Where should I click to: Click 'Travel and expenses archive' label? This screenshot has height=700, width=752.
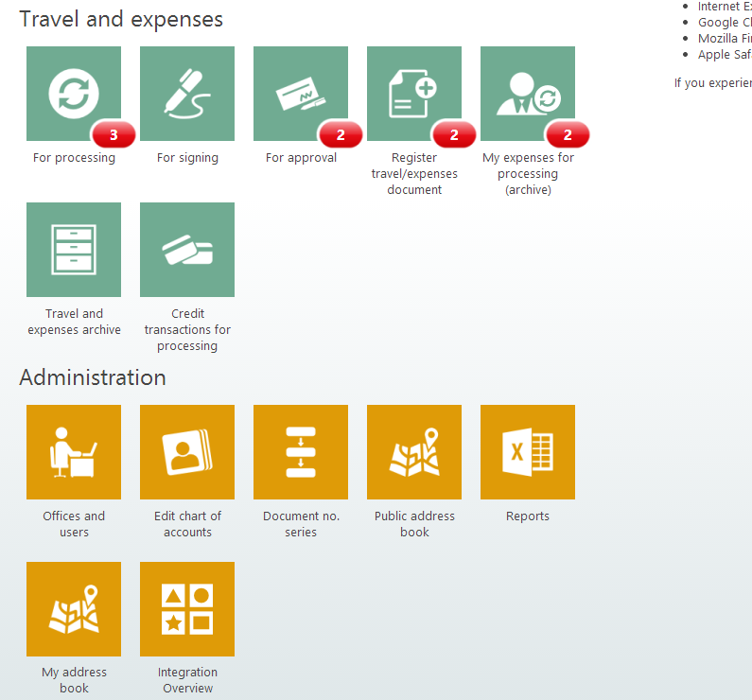[x=74, y=322]
